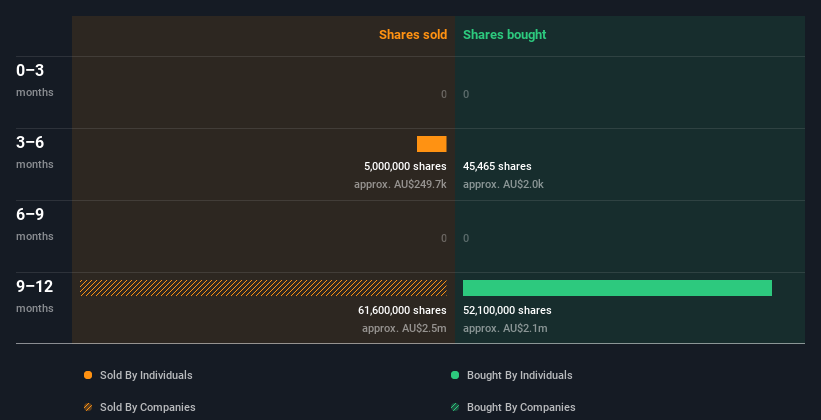Click the 5,000,000 shares sold value

(405, 167)
